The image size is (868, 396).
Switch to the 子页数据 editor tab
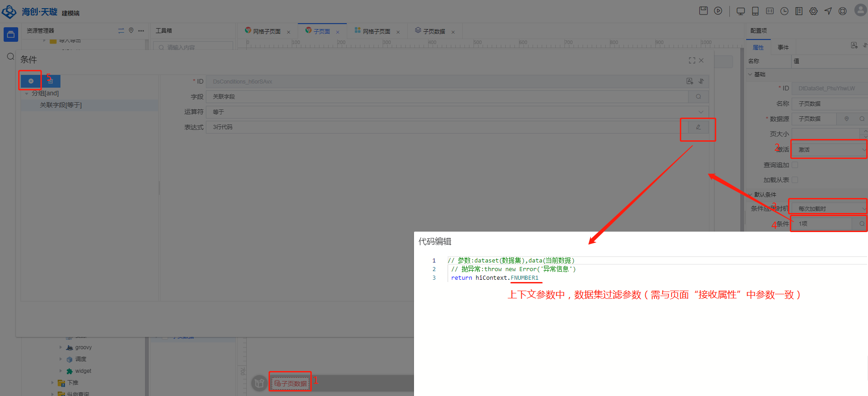coord(434,31)
